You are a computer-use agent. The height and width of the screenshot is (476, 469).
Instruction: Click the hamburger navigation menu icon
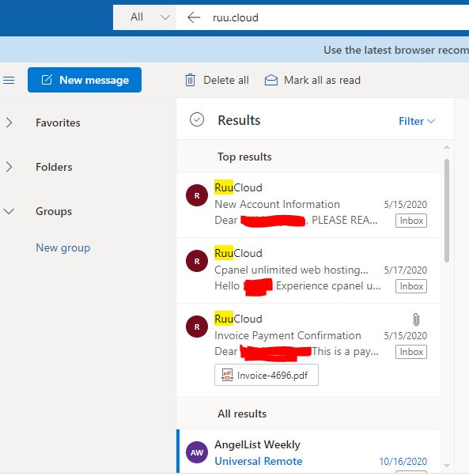(9, 80)
